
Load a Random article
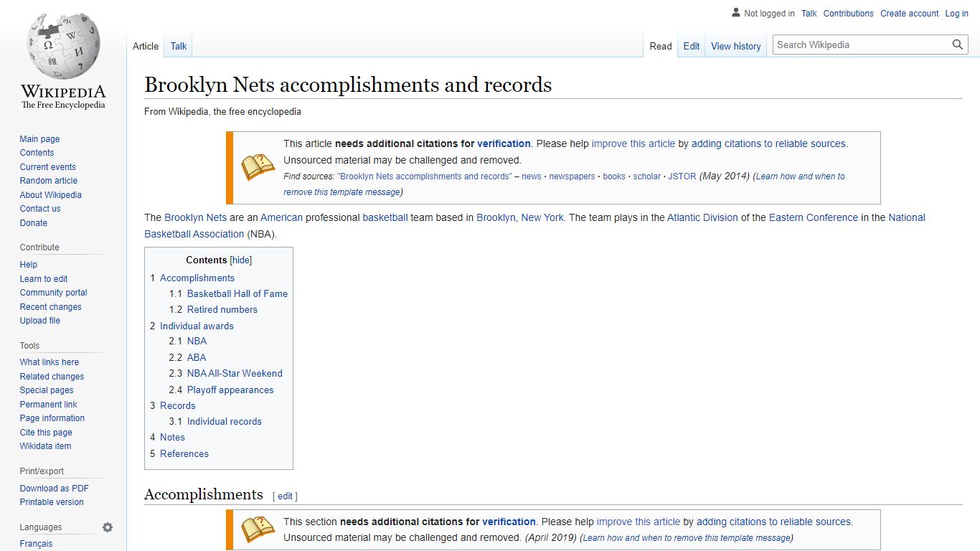click(48, 181)
